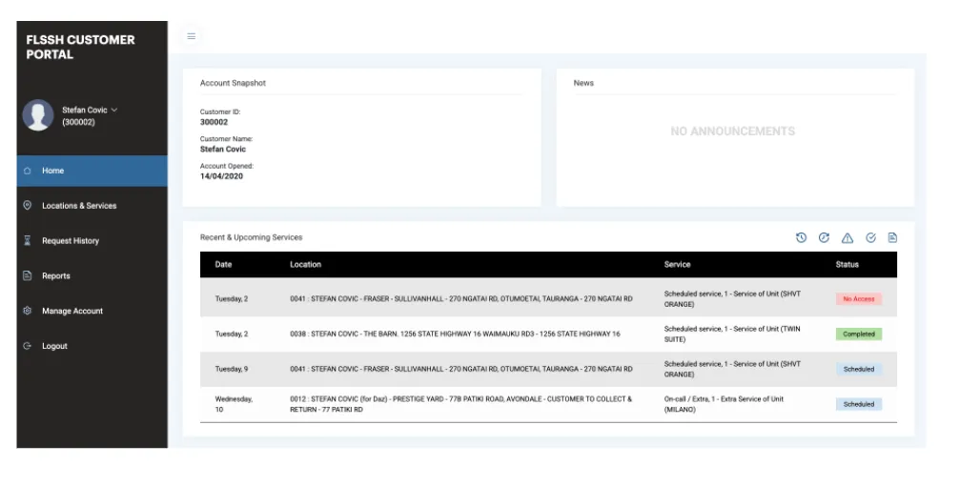Click the Tuesday, 9 date cell
This screenshot has height=486, width=980.
(x=232, y=369)
